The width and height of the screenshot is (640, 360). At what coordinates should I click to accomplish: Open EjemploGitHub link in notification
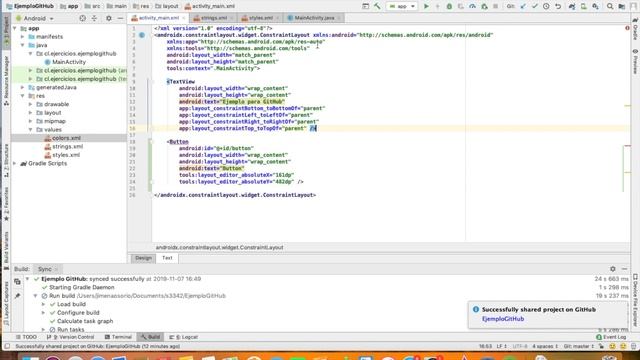(x=503, y=319)
